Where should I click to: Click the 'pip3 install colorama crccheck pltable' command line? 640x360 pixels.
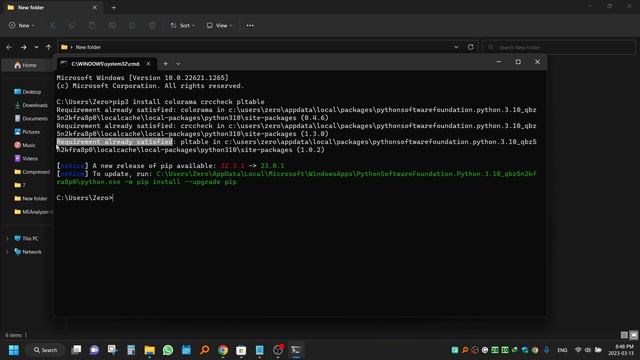(188, 102)
